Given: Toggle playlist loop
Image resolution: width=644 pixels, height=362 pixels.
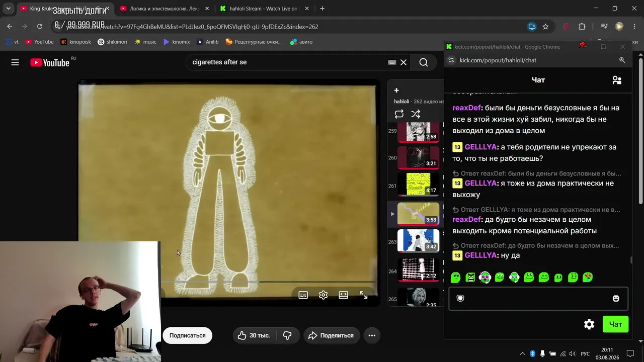Looking at the screenshot, I should (399, 114).
